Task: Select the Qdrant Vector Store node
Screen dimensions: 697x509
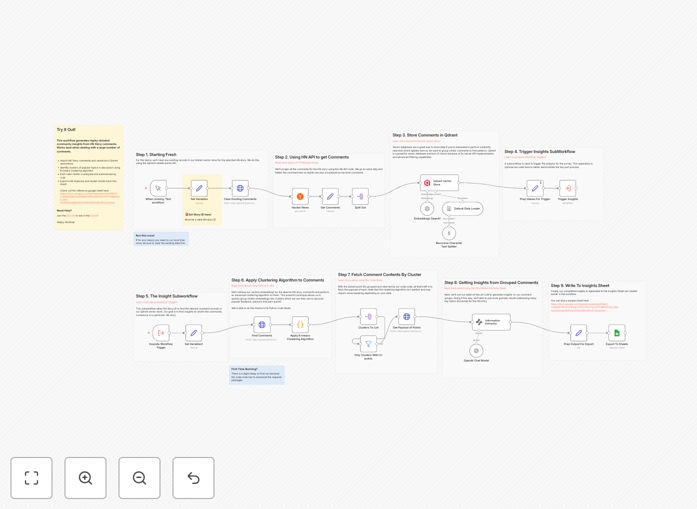Action: pos(439,183)
